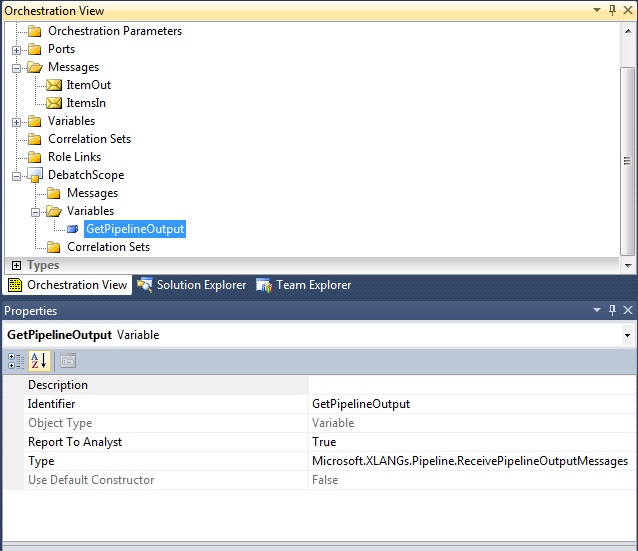Screen dimensions: 638x551
Task: Click the Report To Analyst True value
Action: tap(472, 442)
